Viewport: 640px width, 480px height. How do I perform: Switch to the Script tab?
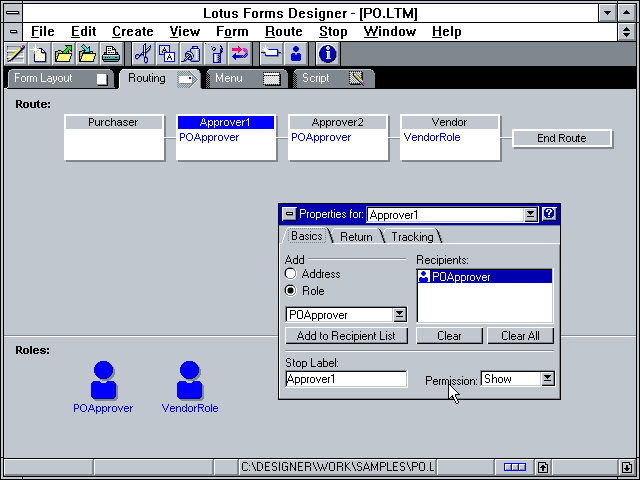(333, 78)
